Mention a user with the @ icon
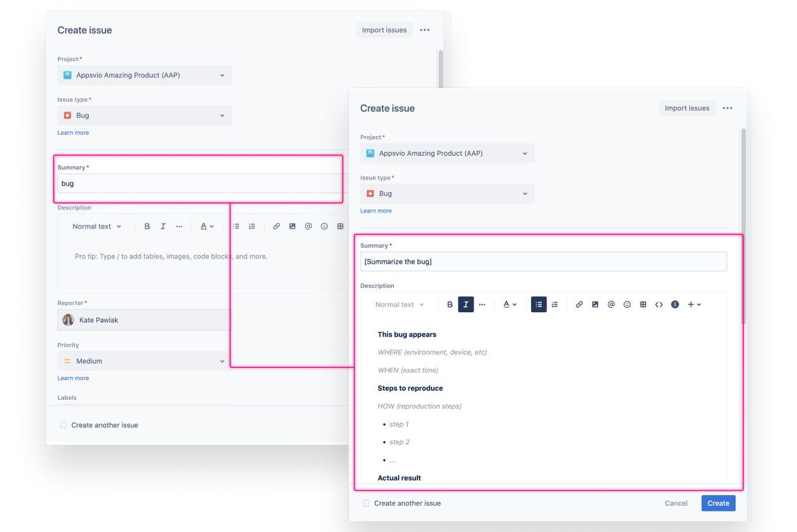This screenshot has height=532, width=797. [611, 304]
